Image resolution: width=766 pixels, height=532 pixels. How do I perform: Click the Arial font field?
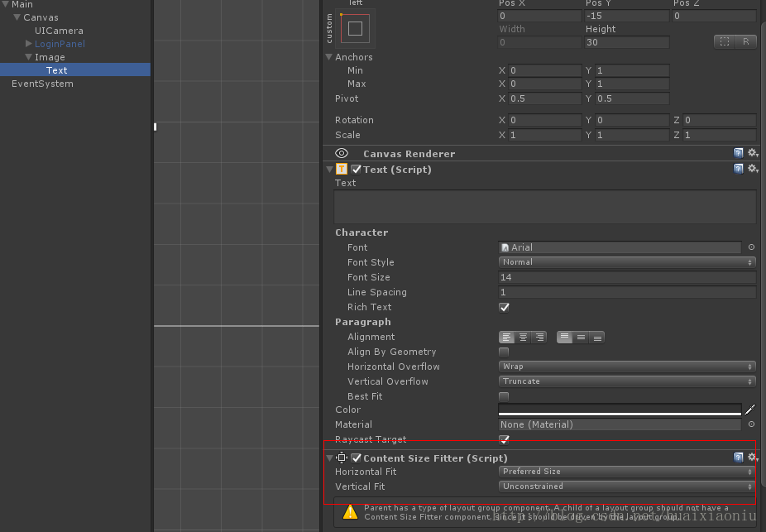point(620,247)
